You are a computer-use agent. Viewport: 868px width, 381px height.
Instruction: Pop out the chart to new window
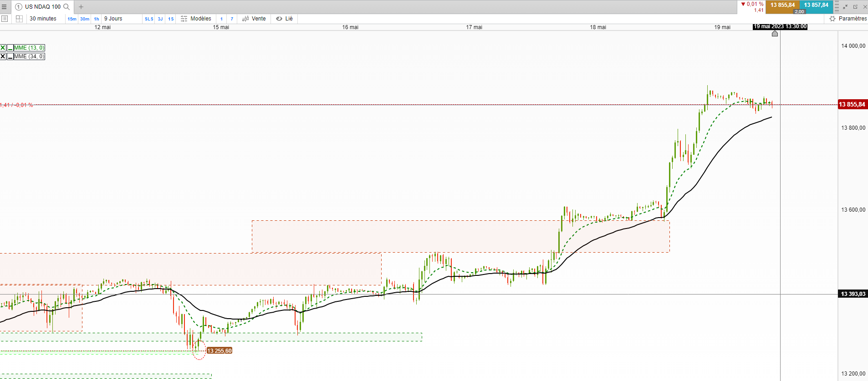tap(855, 7)
